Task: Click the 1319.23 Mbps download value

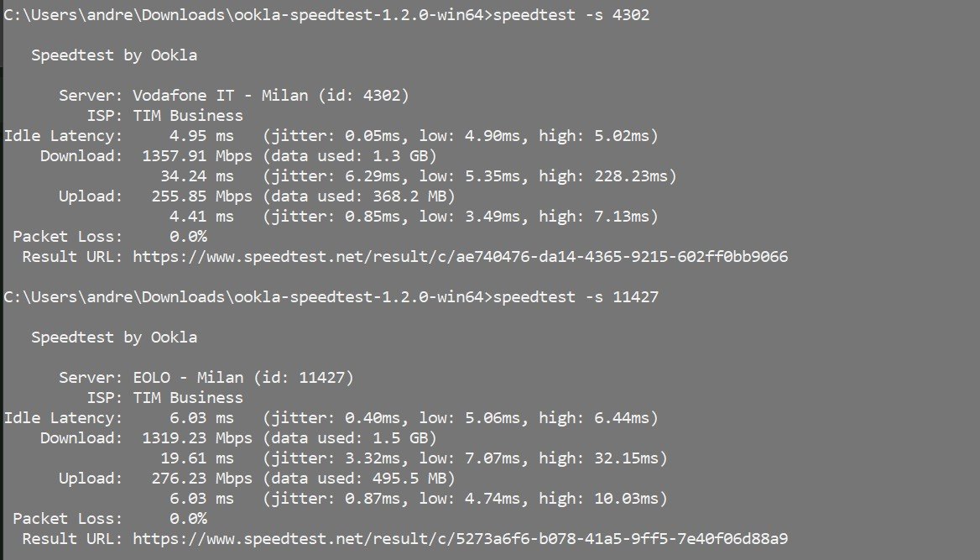Action: [197, 438]
